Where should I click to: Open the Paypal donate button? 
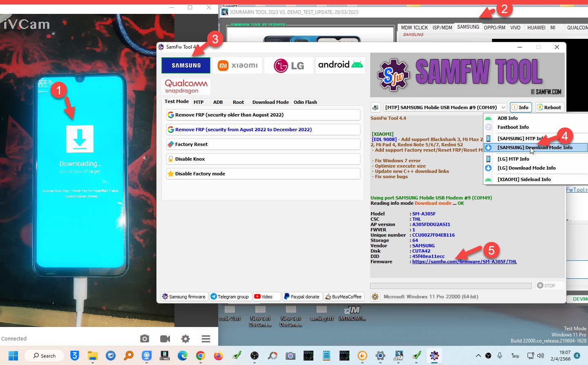pyautogui.click(x=302, y=297)
